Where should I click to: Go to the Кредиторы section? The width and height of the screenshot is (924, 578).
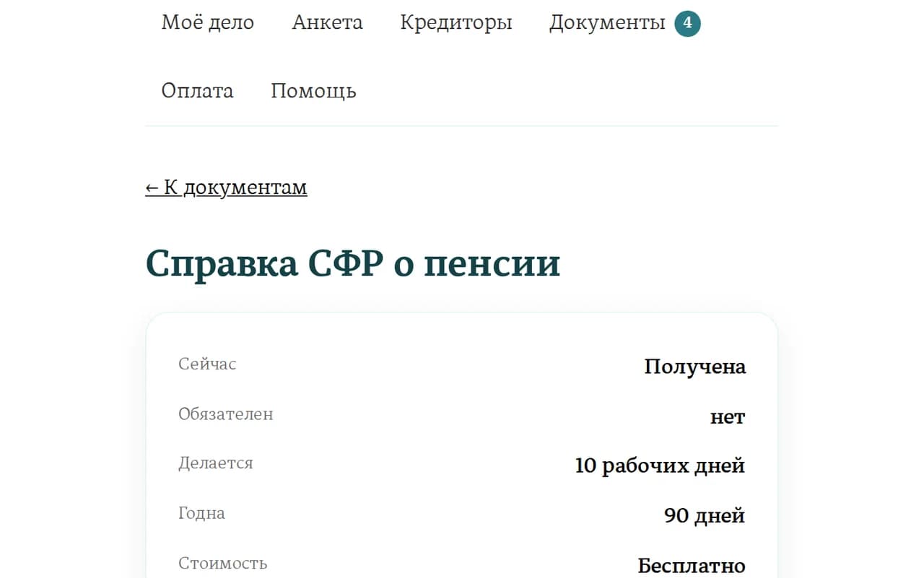click(x=456, y=22)
